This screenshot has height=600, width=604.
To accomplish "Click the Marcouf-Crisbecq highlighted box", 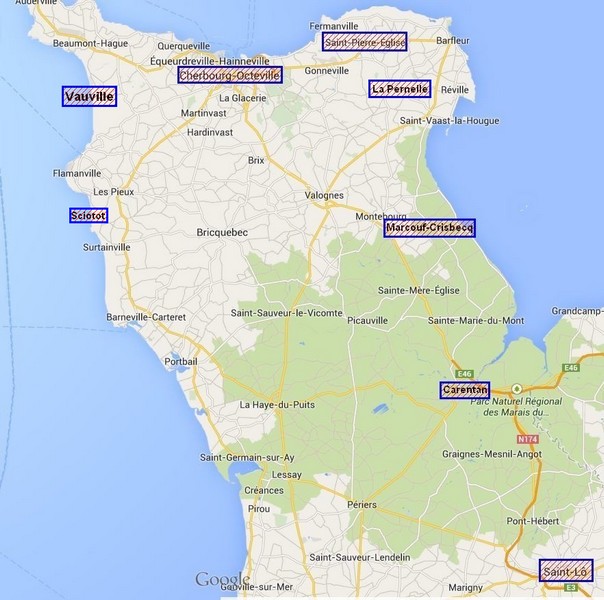I will pyautogui.click(x=429, y=228).
